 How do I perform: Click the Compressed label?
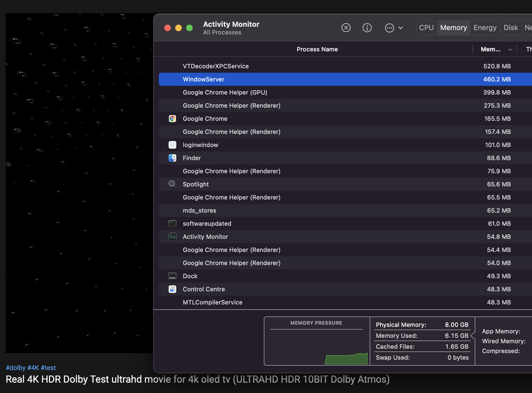click(501, 351)
